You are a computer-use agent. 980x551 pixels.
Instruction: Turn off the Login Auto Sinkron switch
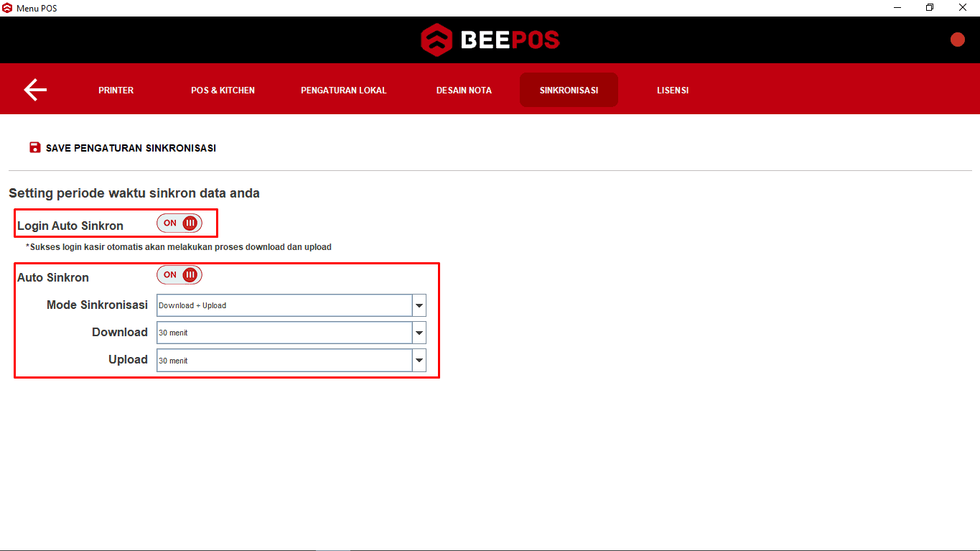(x=179, y=223)
